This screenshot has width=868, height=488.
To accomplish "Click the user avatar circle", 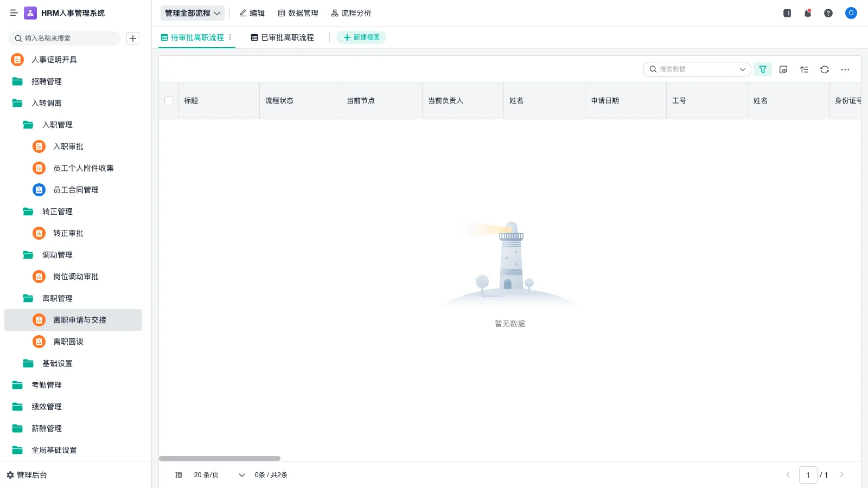I will click(x=851, y=13).
